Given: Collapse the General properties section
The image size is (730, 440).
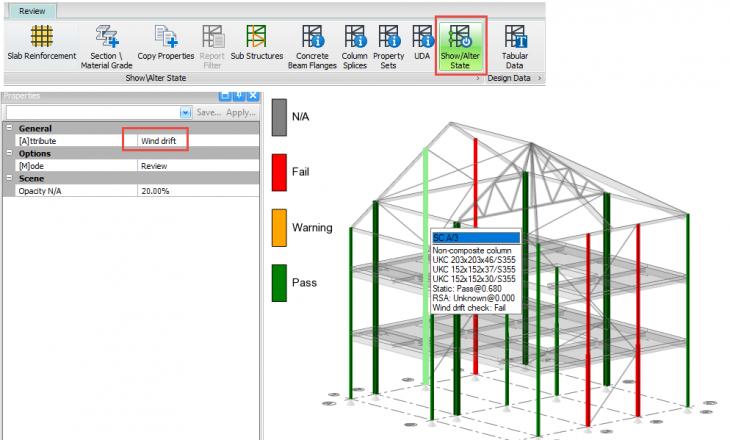Looking at the screenshot, I should coord(9,128).
